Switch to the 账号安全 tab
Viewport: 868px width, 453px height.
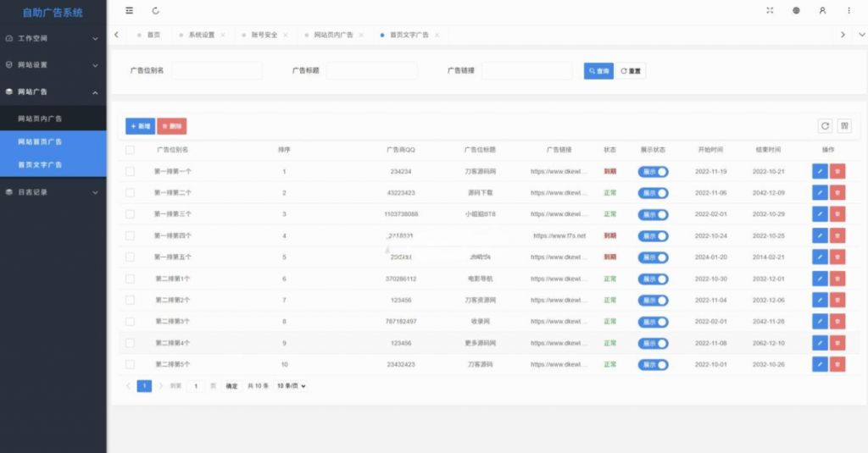point(259,35)
